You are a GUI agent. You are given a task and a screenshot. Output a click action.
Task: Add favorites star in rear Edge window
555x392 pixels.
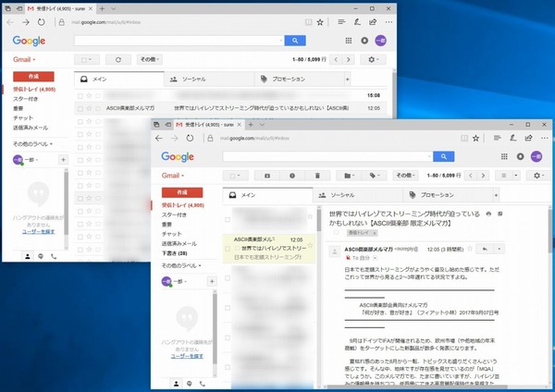[x=320, y=22]
